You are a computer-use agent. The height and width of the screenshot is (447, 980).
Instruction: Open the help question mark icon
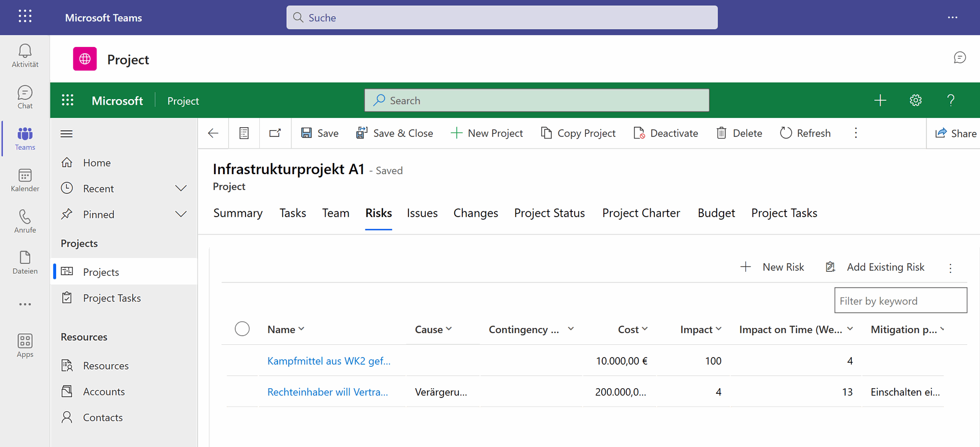tap(950, 101)
